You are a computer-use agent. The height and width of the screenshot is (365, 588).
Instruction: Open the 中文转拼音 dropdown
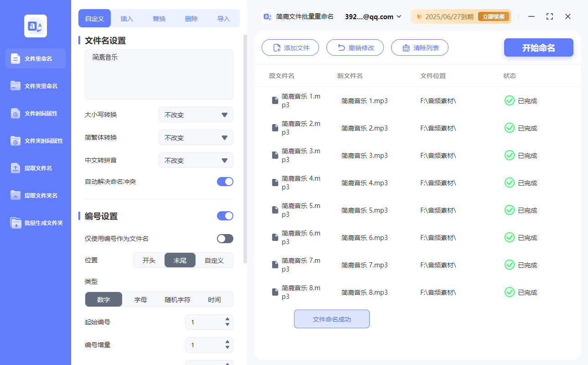point(196,160)
